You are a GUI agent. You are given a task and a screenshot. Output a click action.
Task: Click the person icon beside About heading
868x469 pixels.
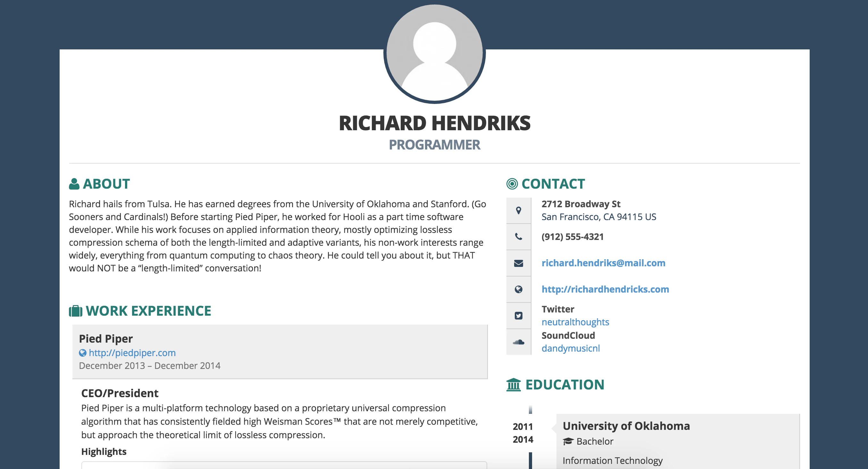pos(74,184)
